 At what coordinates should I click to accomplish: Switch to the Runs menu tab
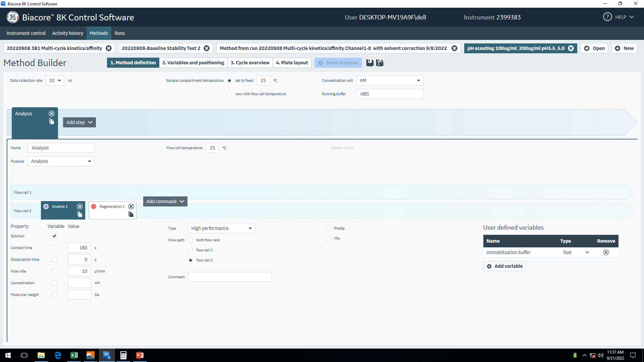tap(119, 33)
